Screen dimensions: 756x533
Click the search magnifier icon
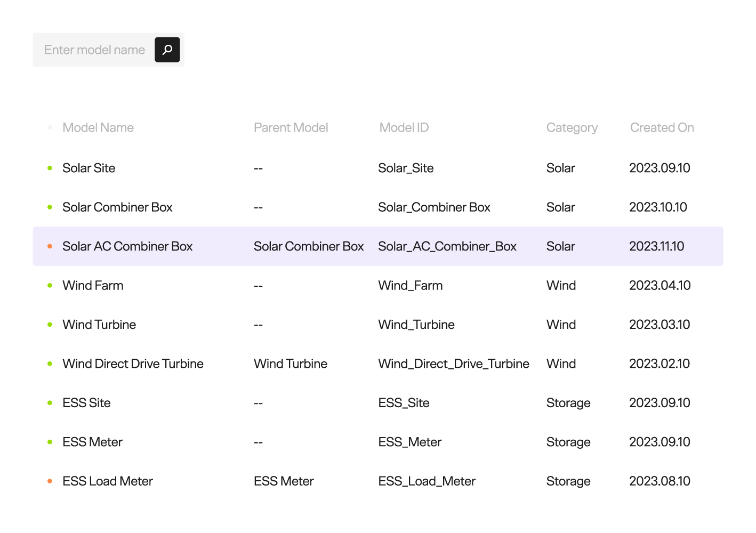point(167,50)
